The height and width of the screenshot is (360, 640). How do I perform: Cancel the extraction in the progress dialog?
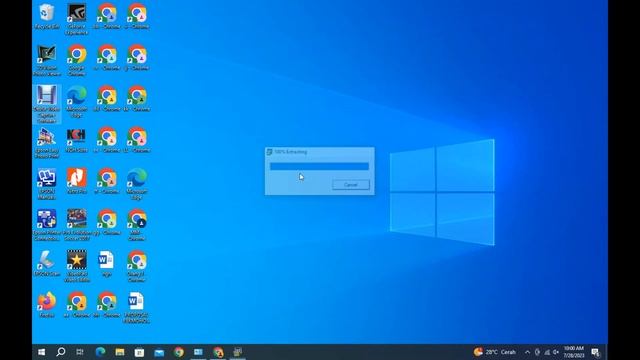click(351, 184)
